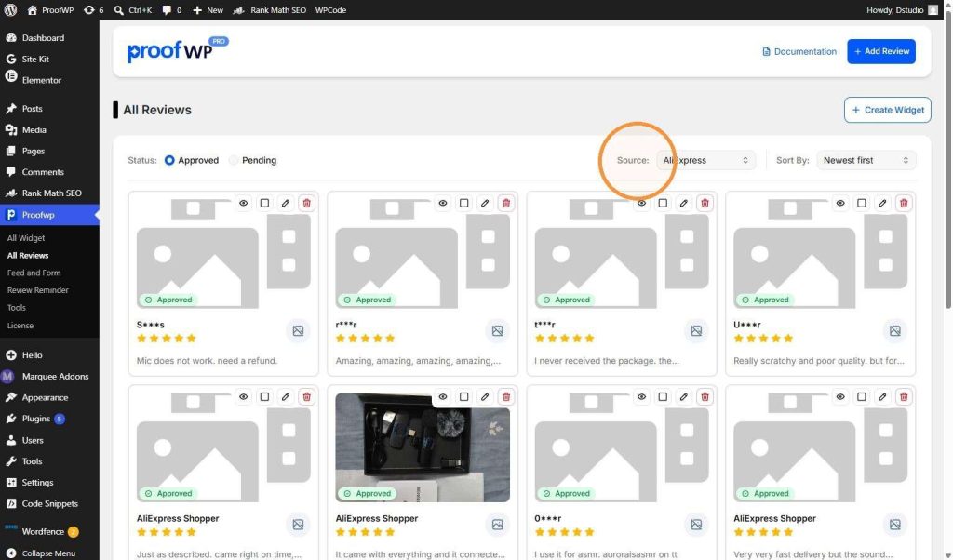Image resolution: width=953 pixels, height=560 pixels.
Task: Tick the checkbox on the U***r review card
Action: point(861,203)
